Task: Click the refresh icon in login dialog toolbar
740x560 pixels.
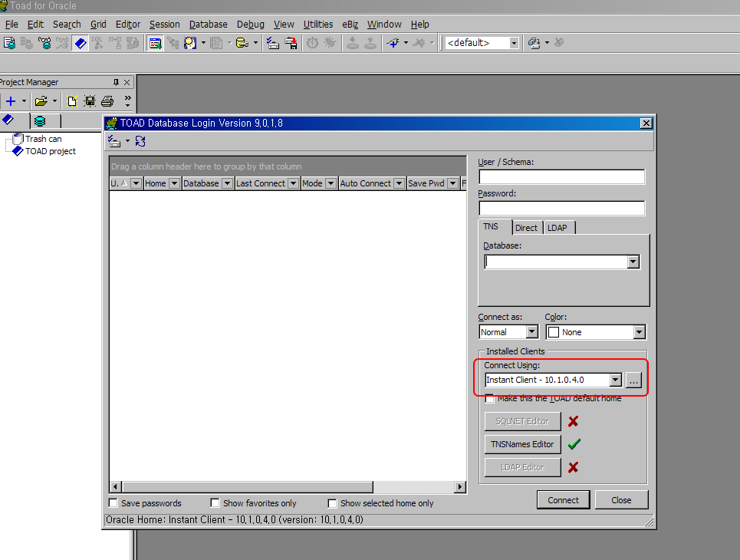Action: (x=140, y=141)
